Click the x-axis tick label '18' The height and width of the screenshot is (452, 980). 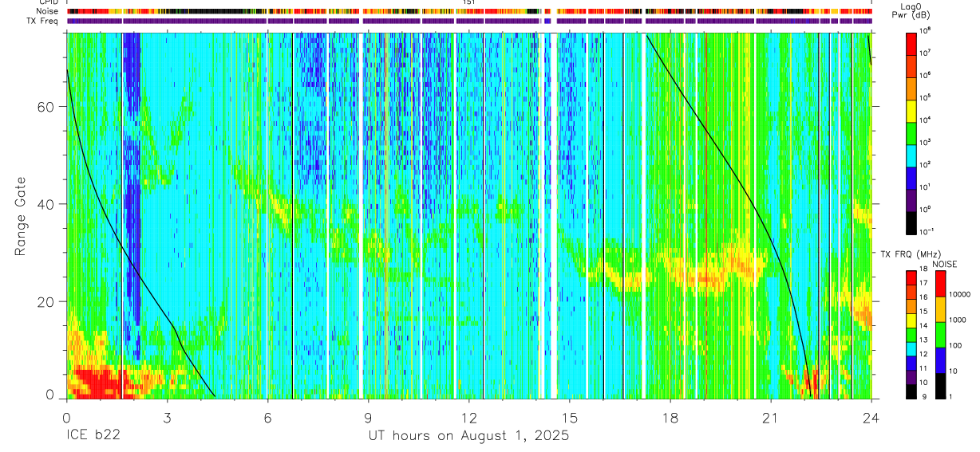[670, 417]
